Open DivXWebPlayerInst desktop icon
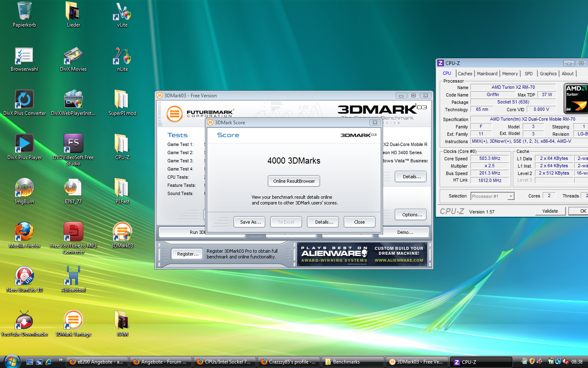 pos(73,103)
